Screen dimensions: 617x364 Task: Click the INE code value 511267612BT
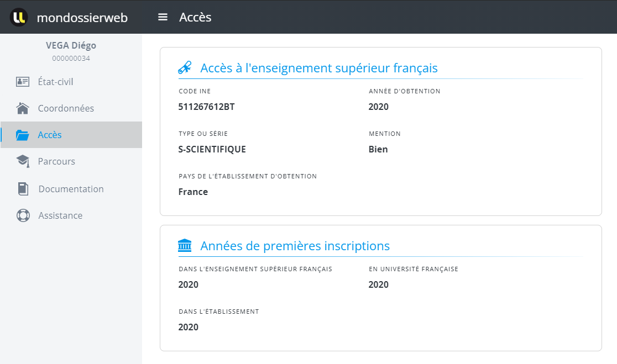point(206,107)
